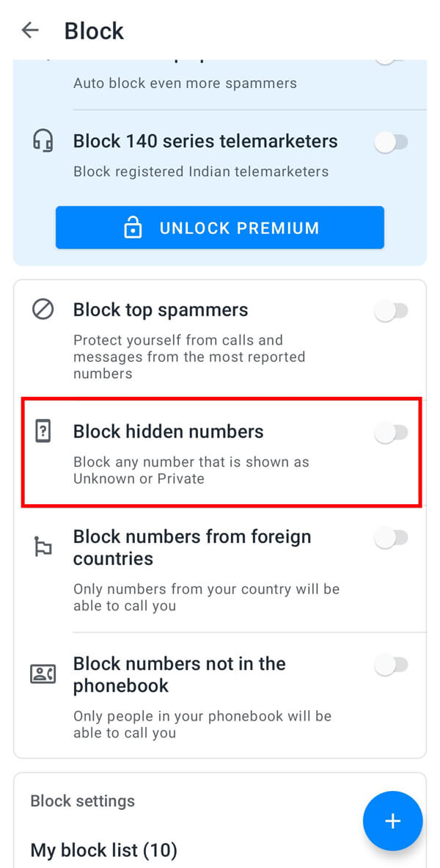Select the Block hidden numbers row label
This screenshot has height=868, width=440.
[x=168, y=431]
